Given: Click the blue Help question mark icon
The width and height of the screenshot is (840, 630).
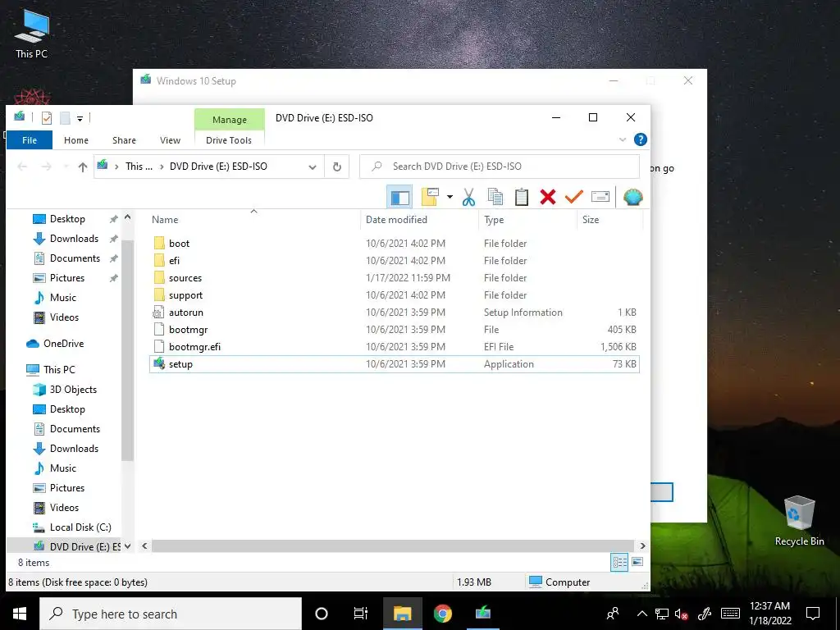Looking at the screenshot, I should point(640,139).
